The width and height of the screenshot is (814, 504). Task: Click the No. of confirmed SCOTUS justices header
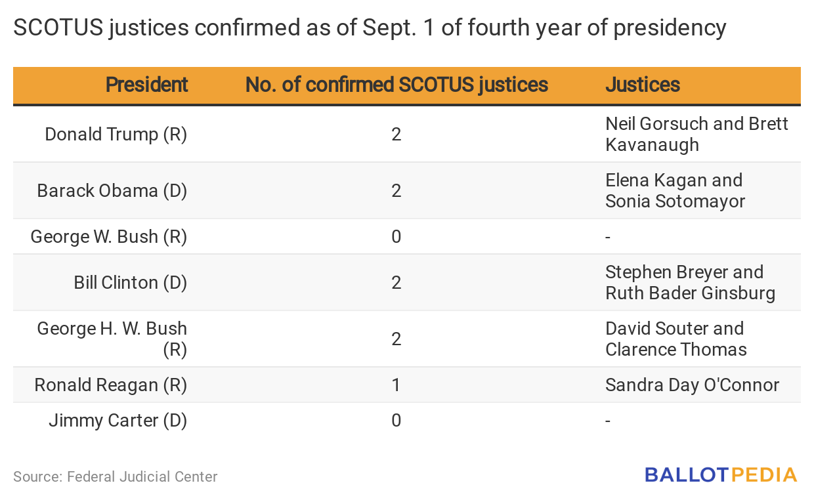(x=396, y=85)
